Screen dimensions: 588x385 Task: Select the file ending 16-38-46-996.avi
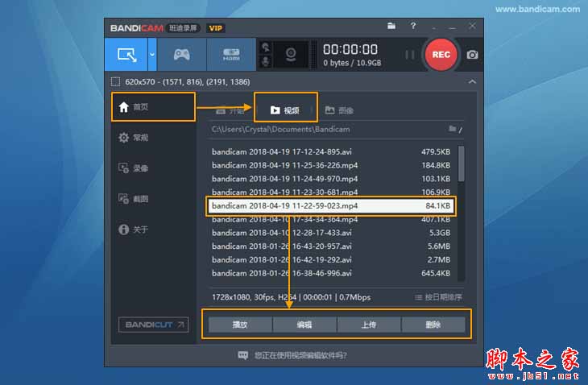coord(331,273)
